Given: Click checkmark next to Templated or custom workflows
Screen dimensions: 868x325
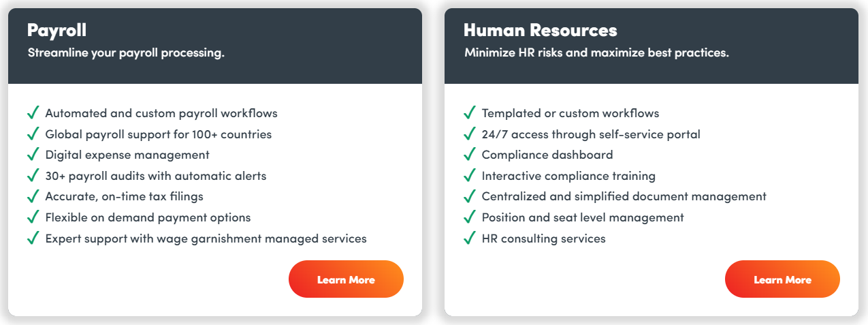Looking at the screenshot, I should 469,113.
